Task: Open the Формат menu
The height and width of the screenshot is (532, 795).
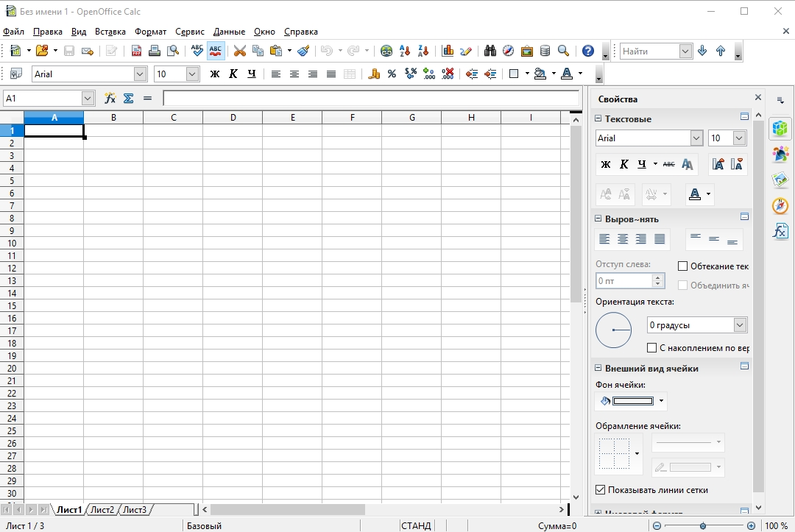Action: point(150,32)
